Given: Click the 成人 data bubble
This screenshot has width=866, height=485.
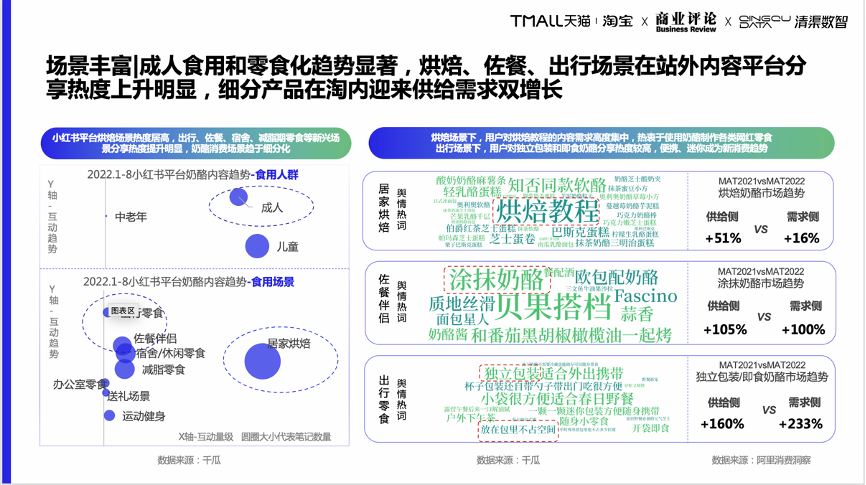Looking at the screenshot, I should click(239, 197).
